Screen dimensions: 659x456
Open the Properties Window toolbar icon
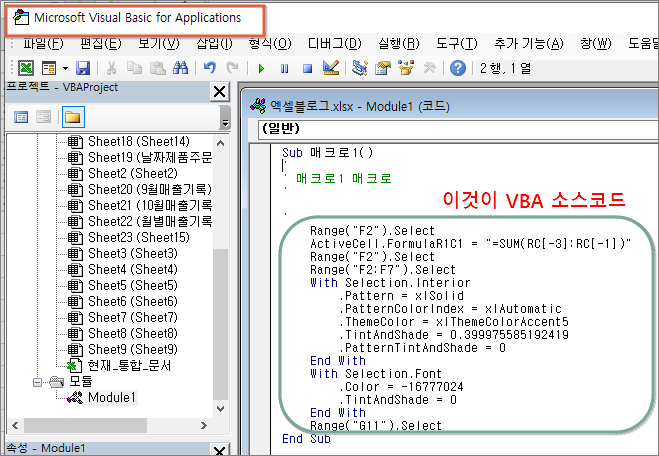click(x=382, y=68)
